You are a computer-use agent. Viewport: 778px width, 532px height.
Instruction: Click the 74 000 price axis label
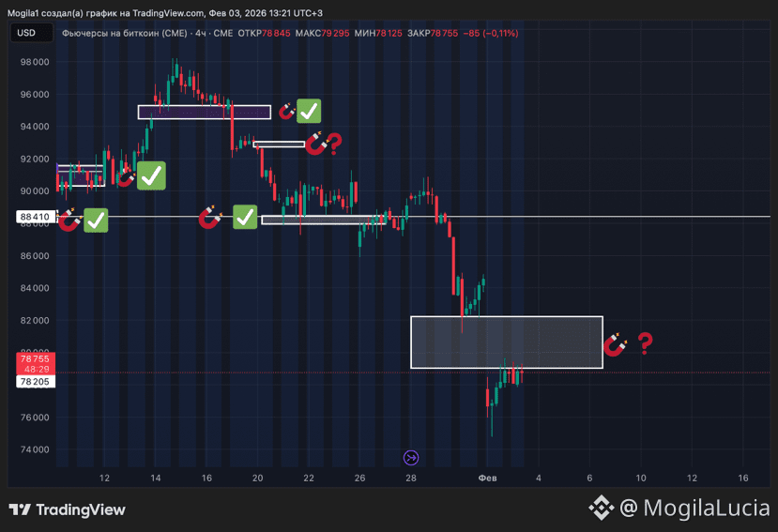click(35, 449)
